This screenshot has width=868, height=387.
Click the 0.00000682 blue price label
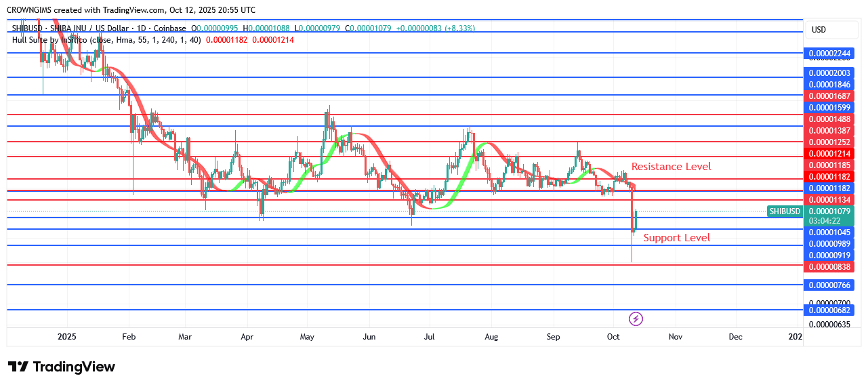pyautogui.click(x=829, y=310)
